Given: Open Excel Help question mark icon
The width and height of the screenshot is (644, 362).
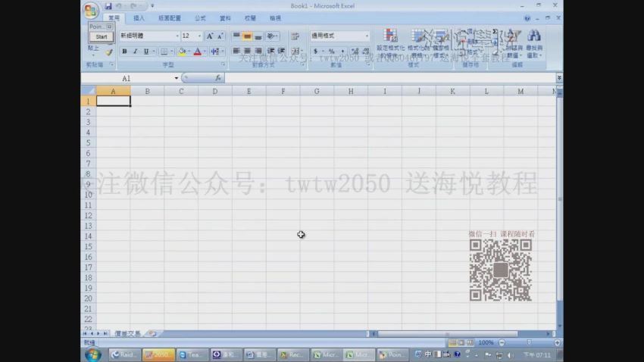Looking at the screenshot, I should [x=527, y=18].
